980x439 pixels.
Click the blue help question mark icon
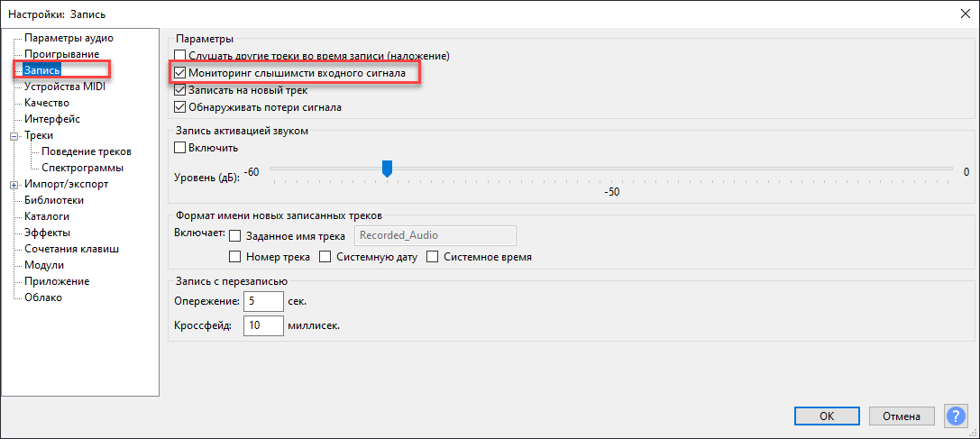pos(955,416)
